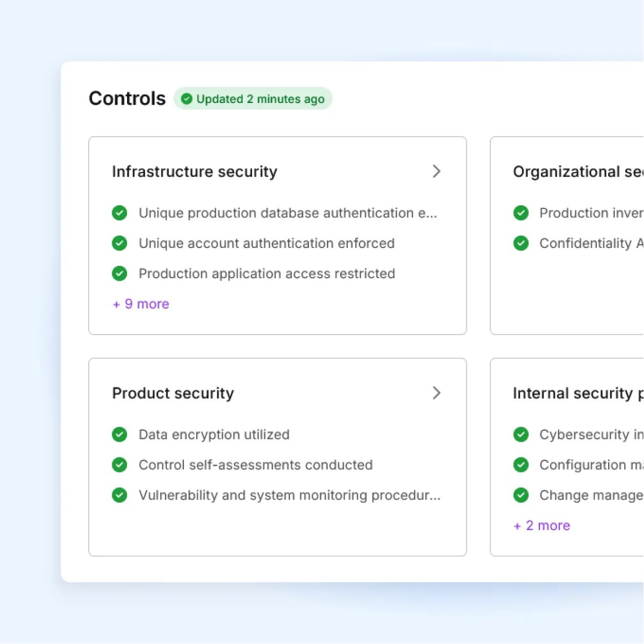Click check icon beside Configuration item
This screenshot has width=644, height=644.
pyautogui.click(x=521, y=465)
